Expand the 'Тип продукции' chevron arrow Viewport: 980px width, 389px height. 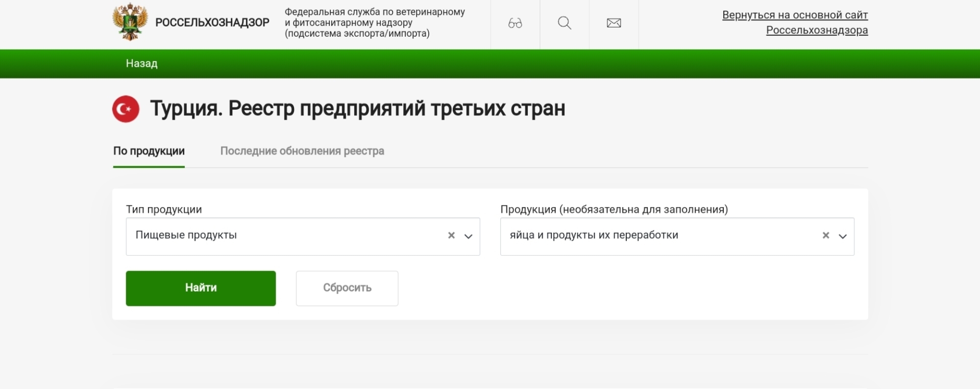468,236
